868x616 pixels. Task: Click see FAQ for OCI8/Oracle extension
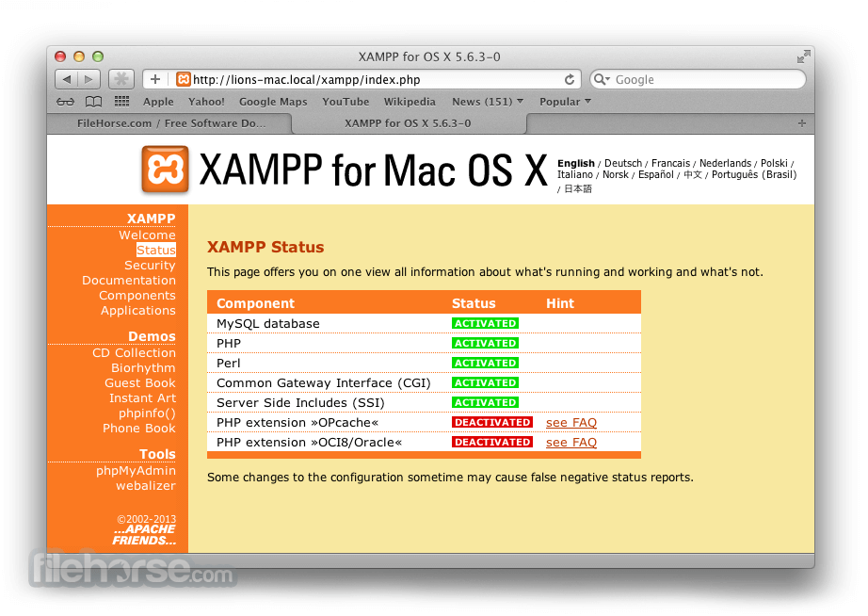click(571, 443)
